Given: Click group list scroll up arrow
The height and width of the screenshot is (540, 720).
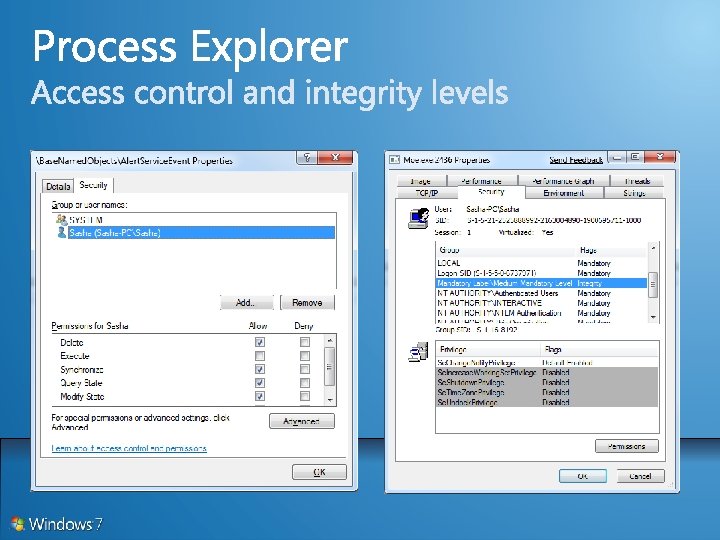Looking at the screenshot, I should click(653, 248).
